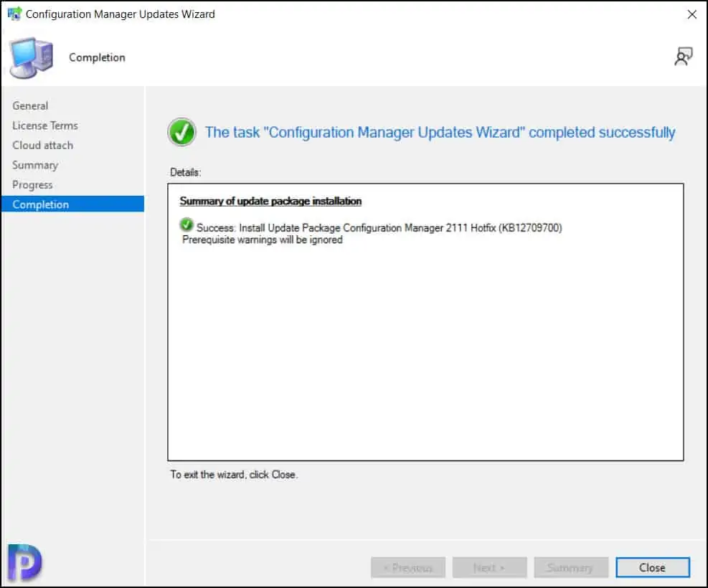Click the feedback person icon in header
The image size is (708, 588).
(683, 57)
